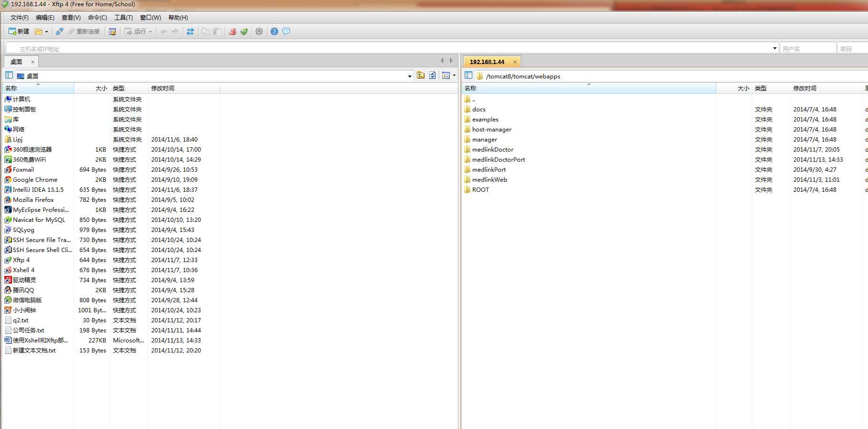
Task: Open help via blue question mark icon
Action: pos(274,32)
